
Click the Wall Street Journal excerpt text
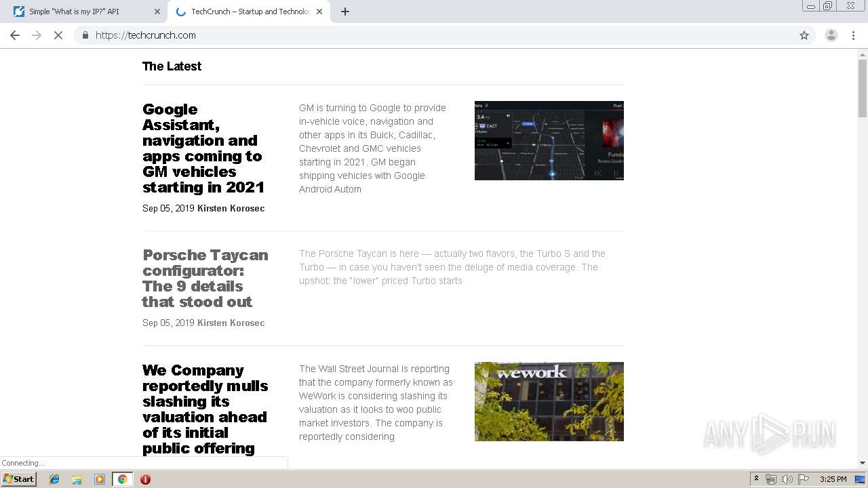coord(376,403)
